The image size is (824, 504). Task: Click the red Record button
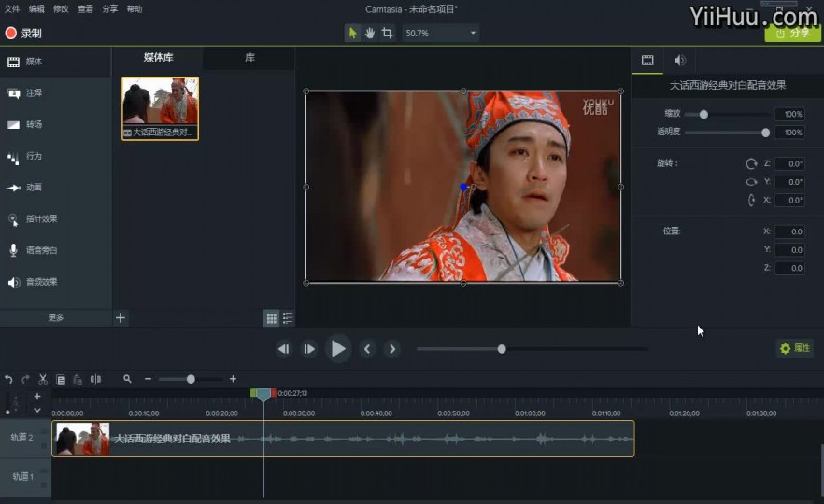(x=23, y=33)
